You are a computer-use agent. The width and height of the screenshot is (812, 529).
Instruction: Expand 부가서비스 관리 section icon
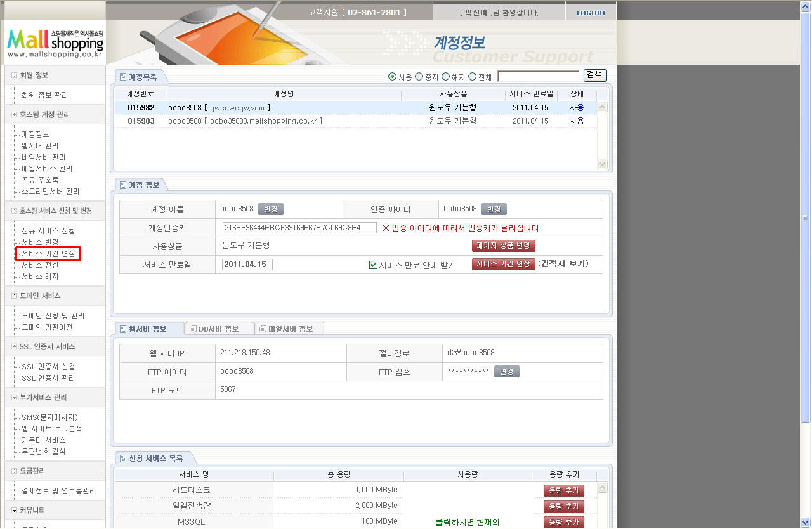pyautogui.click(x=14, y=398)
